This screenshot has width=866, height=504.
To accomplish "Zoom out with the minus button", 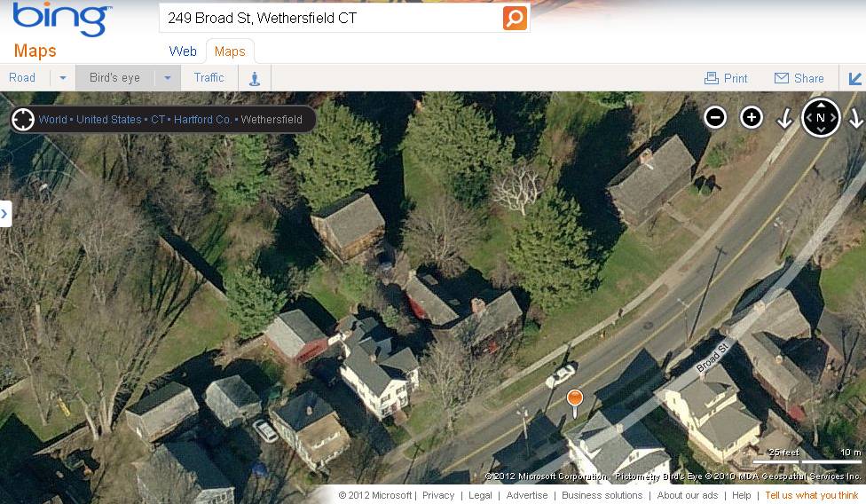I will pyautogui.click(x=715, y=117).
